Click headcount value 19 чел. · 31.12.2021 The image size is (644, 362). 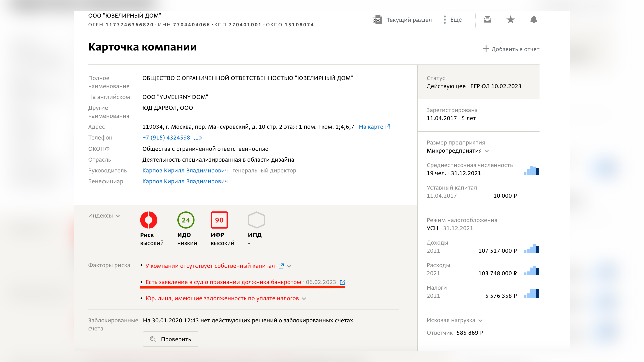point(454,173)
